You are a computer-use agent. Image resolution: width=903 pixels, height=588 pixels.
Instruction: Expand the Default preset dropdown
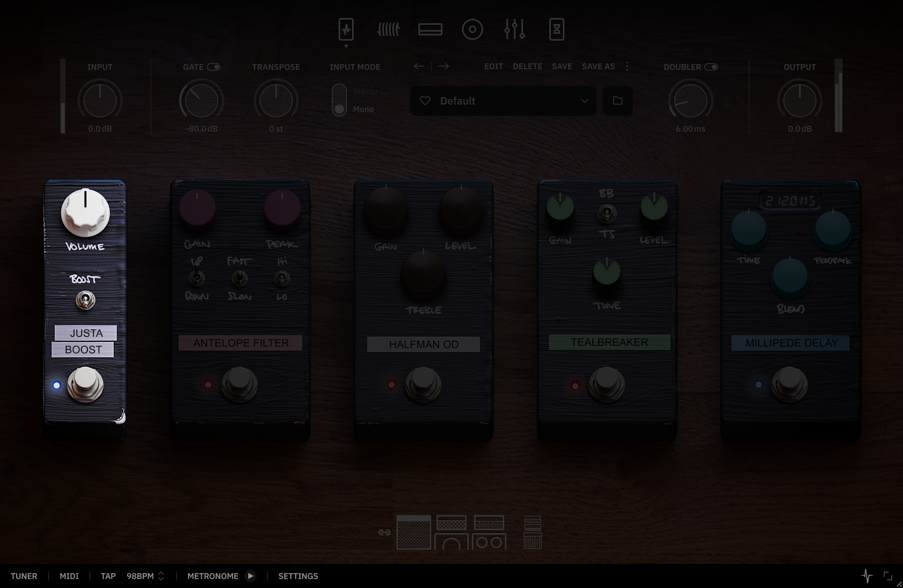[x=584, y=101]
